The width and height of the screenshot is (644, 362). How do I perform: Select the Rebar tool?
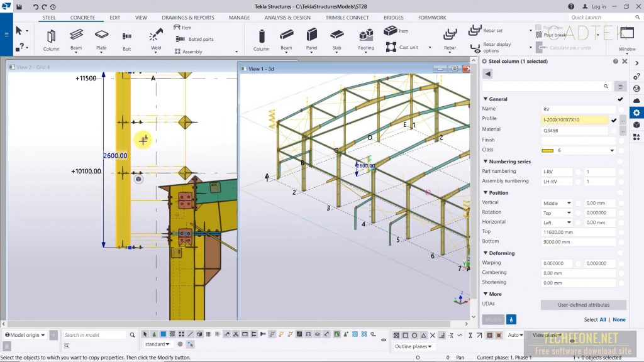click(x=450, y=40)
